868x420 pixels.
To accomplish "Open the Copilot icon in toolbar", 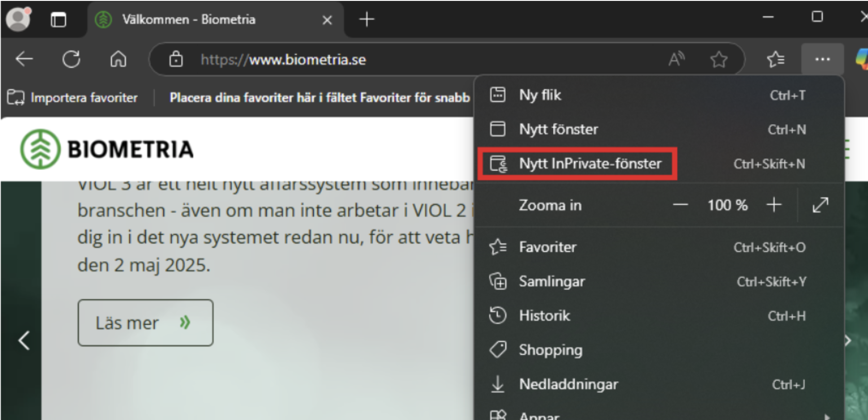I will coord(861,59).
